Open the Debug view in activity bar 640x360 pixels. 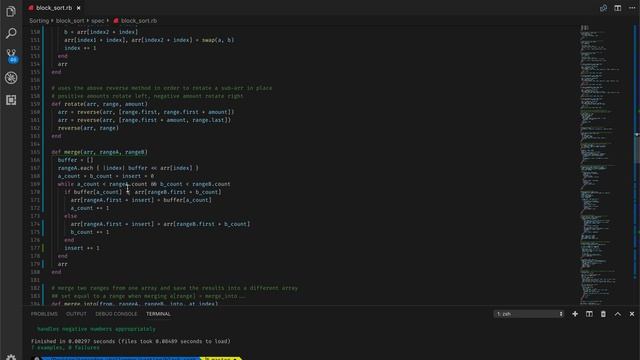point(11,78)
